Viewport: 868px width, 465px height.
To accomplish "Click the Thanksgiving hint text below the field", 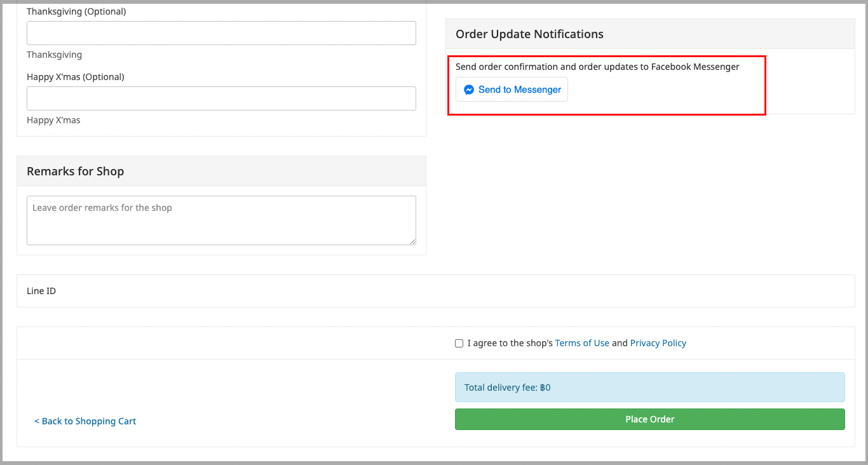I will click(54, 55).
